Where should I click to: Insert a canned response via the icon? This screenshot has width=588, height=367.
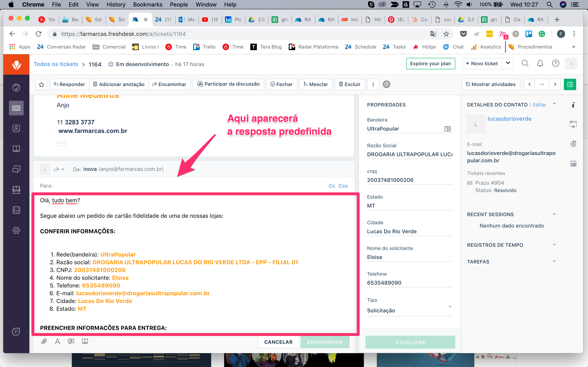click(71, 342)
